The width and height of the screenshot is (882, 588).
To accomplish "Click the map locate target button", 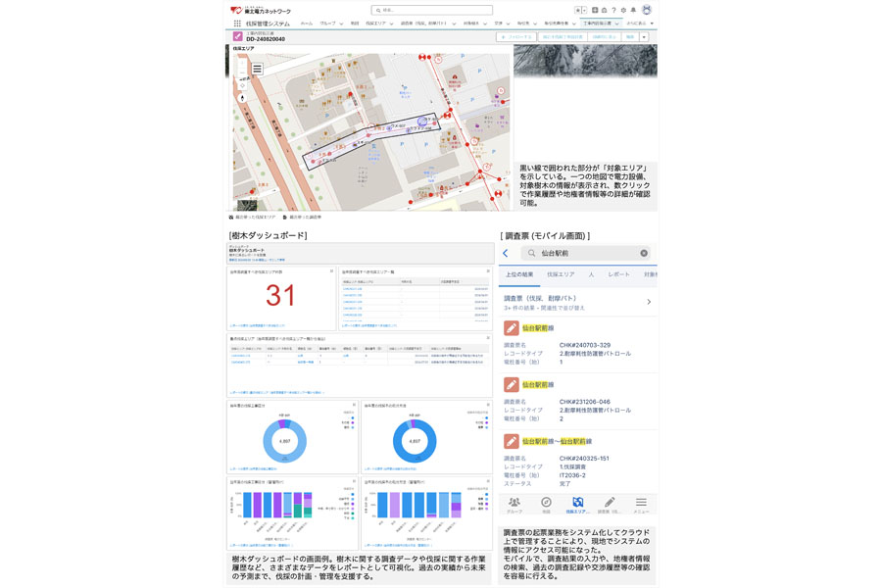I will click(x=242, y=85).
